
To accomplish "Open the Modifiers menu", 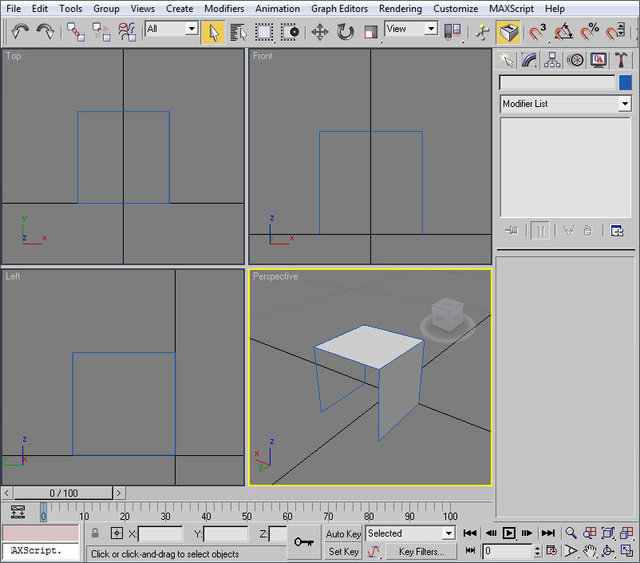I will 223,8.
